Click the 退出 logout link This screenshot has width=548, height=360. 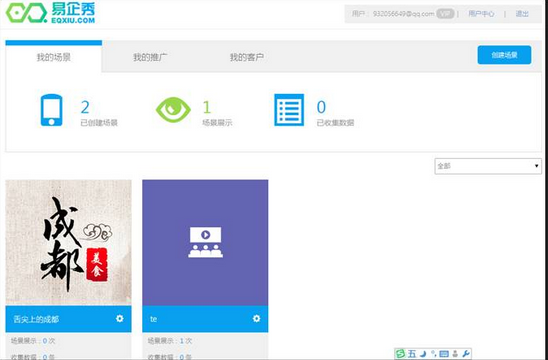point(522,14)
